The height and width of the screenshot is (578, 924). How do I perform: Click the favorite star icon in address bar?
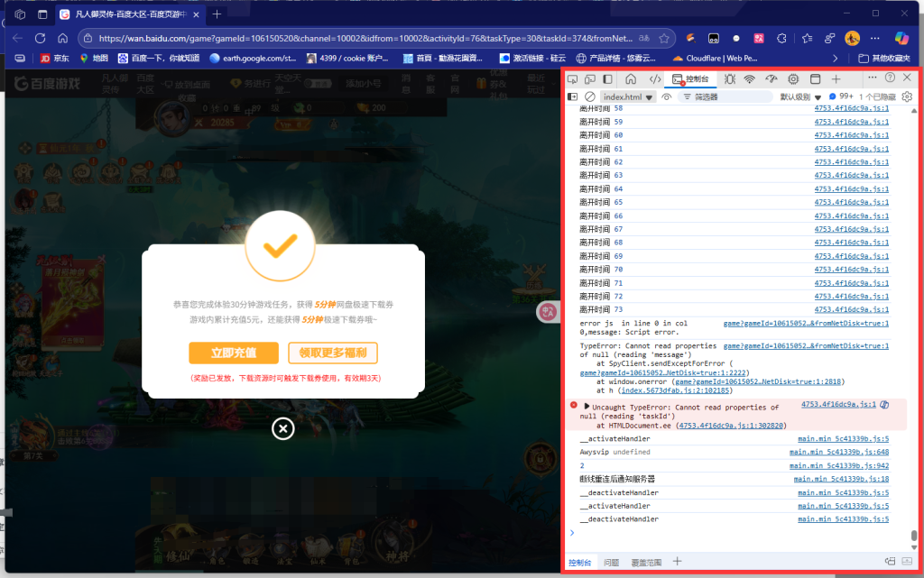664,38
